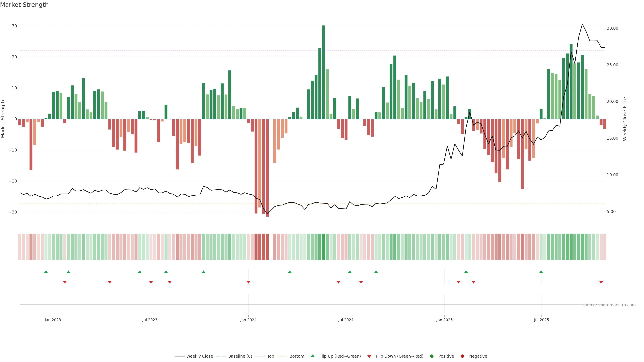Click the peak of the weekly close line
The image size is (644, 362).
tap(582, 24)
